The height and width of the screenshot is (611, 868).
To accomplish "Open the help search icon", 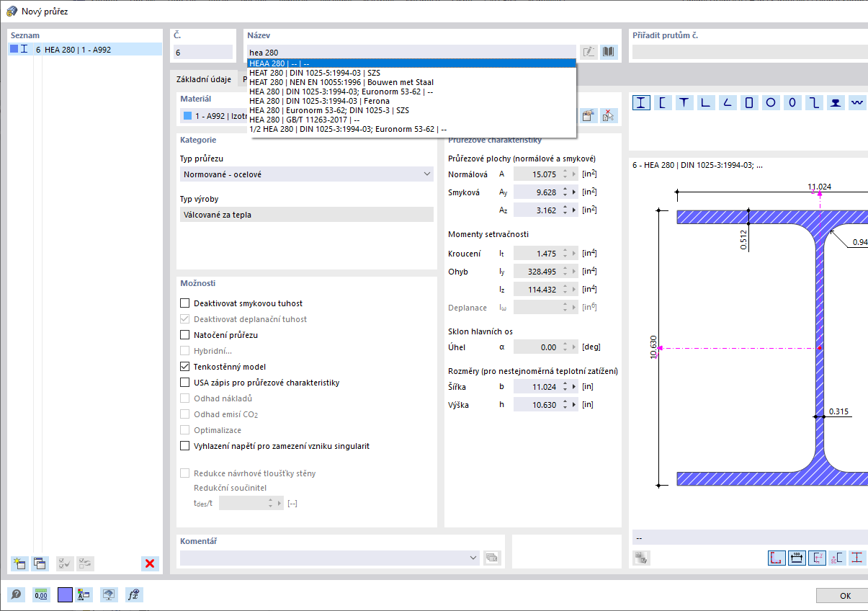I will 16,594.
